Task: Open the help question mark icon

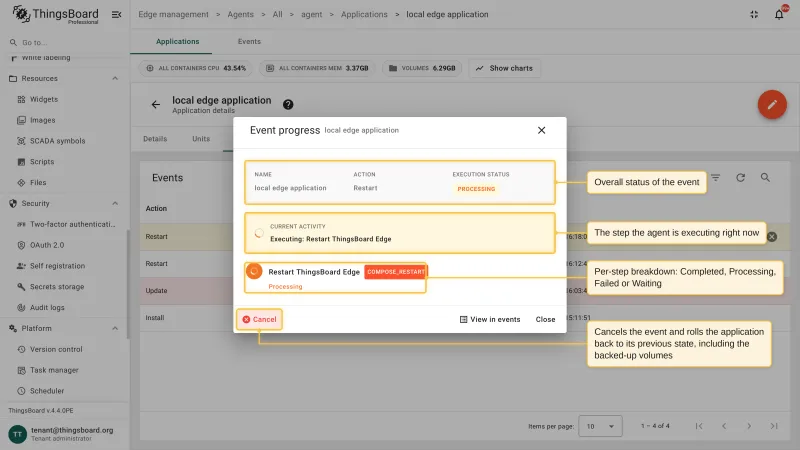Action: (x=288, y=105)
